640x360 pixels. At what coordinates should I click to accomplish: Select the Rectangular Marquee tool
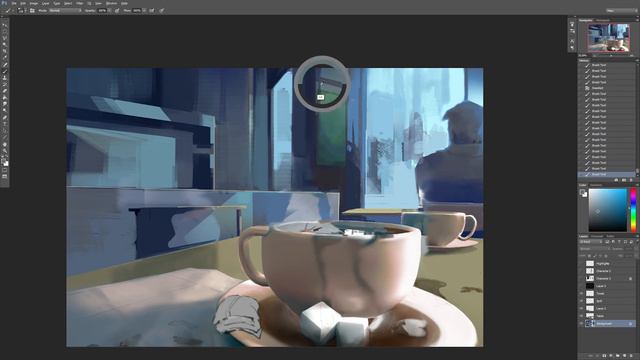5,31
